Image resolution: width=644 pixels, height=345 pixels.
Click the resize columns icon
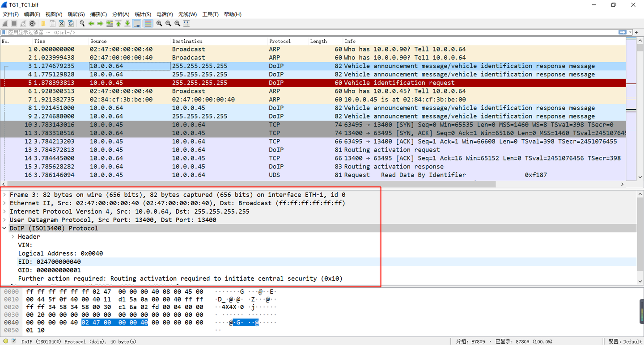[x=186, y=23]
